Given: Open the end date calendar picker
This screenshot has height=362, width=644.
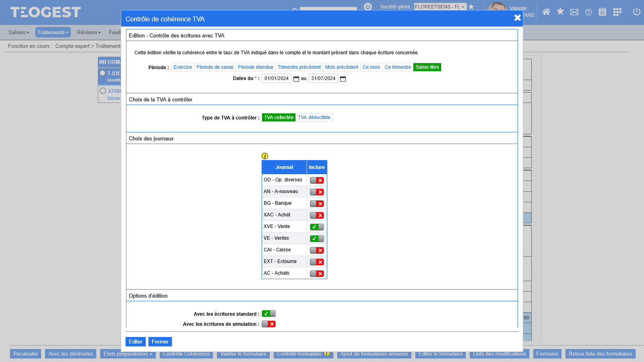Looking at the screenshot, I should 343,79.
